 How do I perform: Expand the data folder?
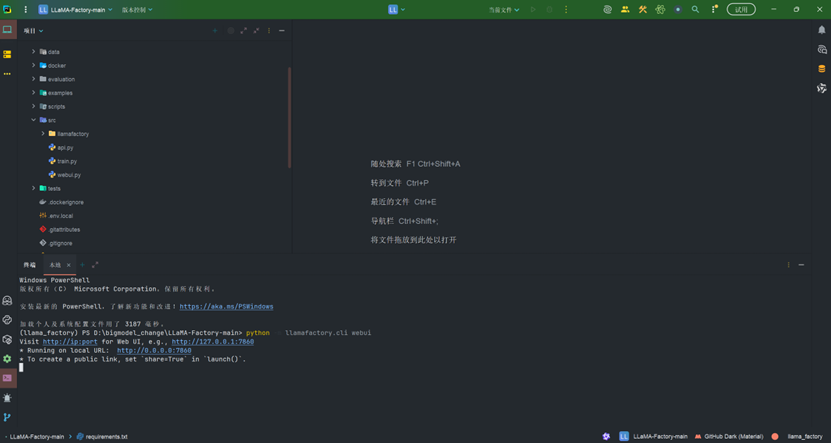tap(33, 51)
